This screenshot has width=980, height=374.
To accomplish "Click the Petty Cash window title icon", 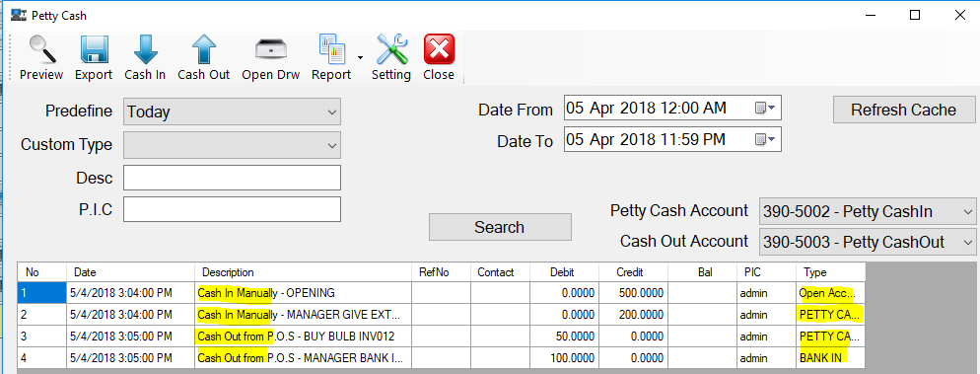I will [x=19, y=15].
